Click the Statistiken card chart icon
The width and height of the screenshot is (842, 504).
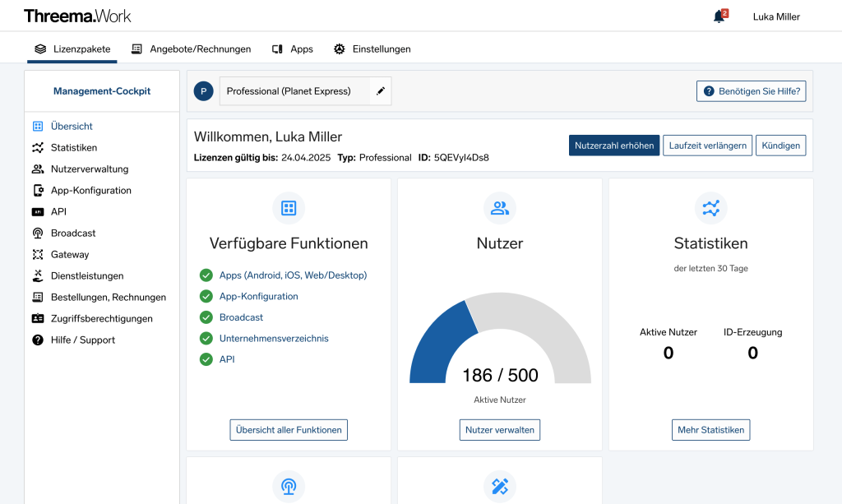click(711, 208)
